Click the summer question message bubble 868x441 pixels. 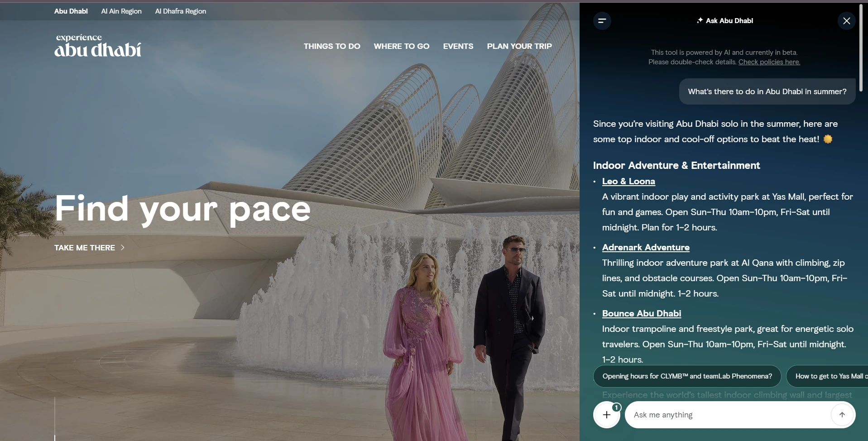coord(767,91)
